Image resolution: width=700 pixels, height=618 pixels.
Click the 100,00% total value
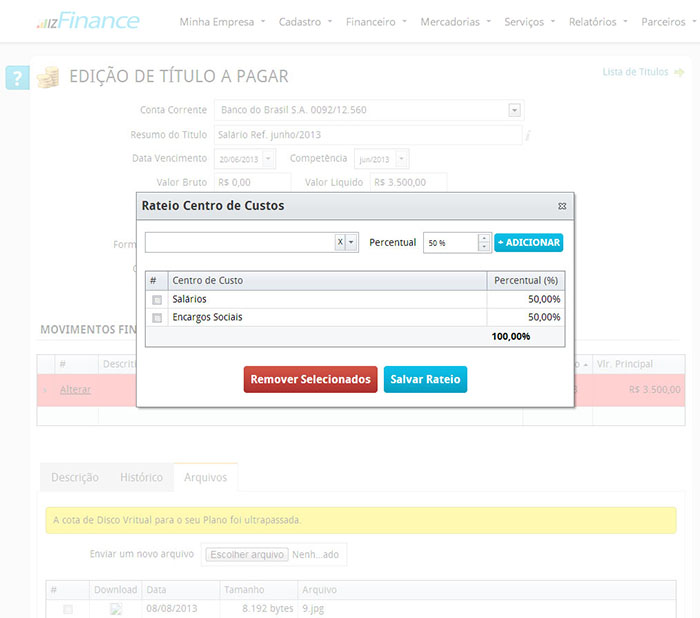(x=511, y=336)
